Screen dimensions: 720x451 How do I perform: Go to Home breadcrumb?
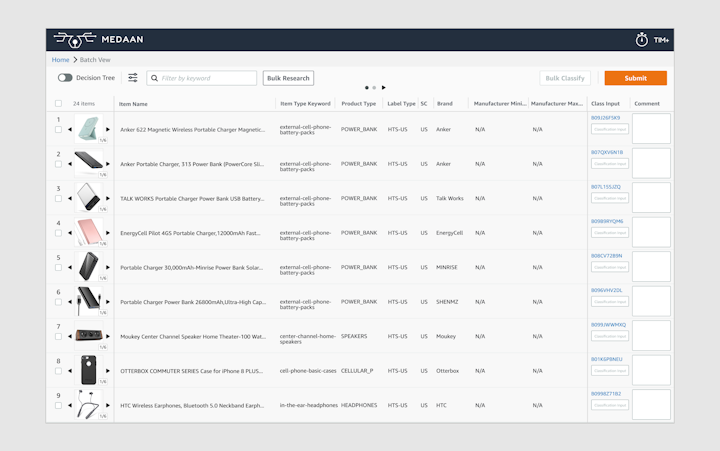61,60
